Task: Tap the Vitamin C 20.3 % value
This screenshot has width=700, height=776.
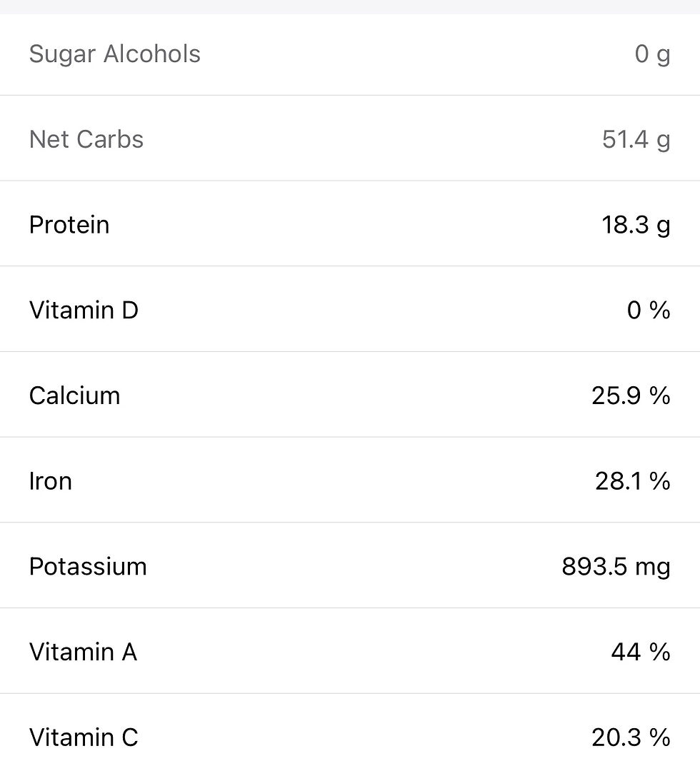Action: click(x=631, y=737)
